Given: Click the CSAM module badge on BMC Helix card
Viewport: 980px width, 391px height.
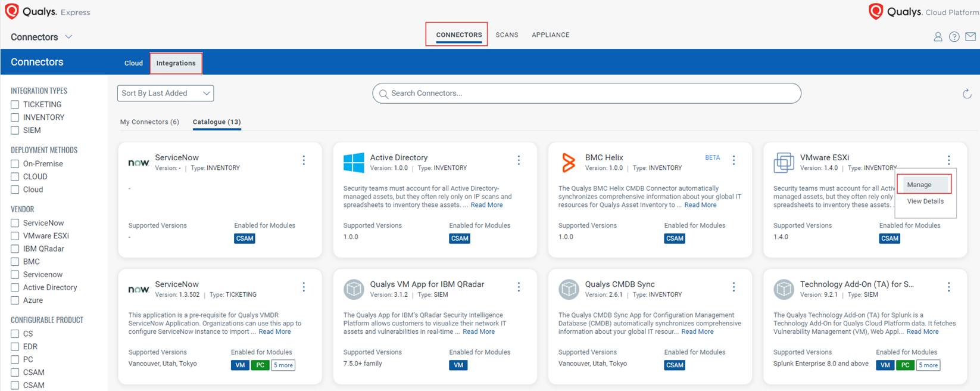Looking at the screenshot, I should (674, 238).
